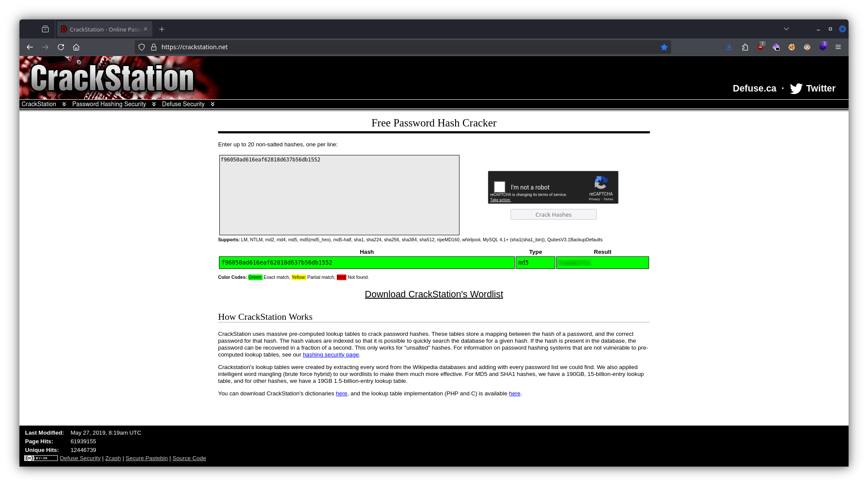The height and width of the screenshot is (486, 868).
Task: Expand the Defuse Security chevron
Action: pos(212,104)
